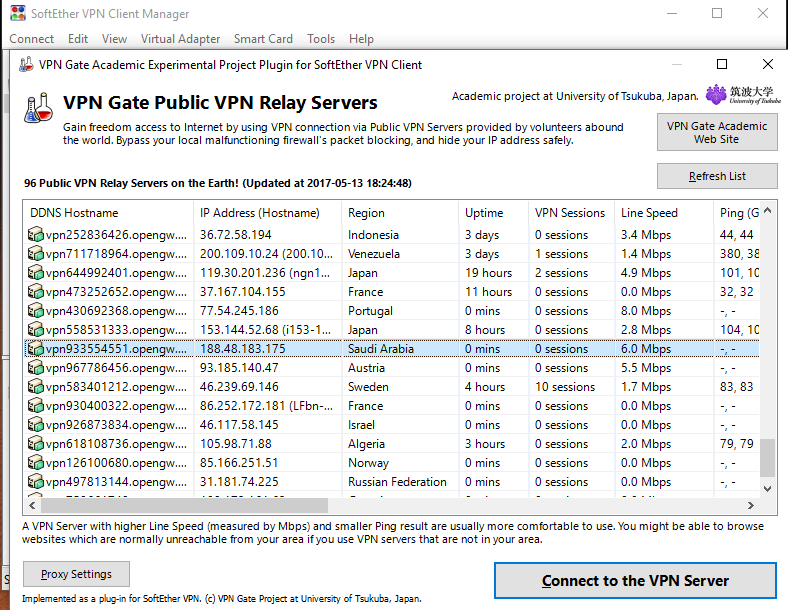The height and width of the screenshot is (610, 788).
Task: Open Proxy Settings
Action: tap(76, 575)
